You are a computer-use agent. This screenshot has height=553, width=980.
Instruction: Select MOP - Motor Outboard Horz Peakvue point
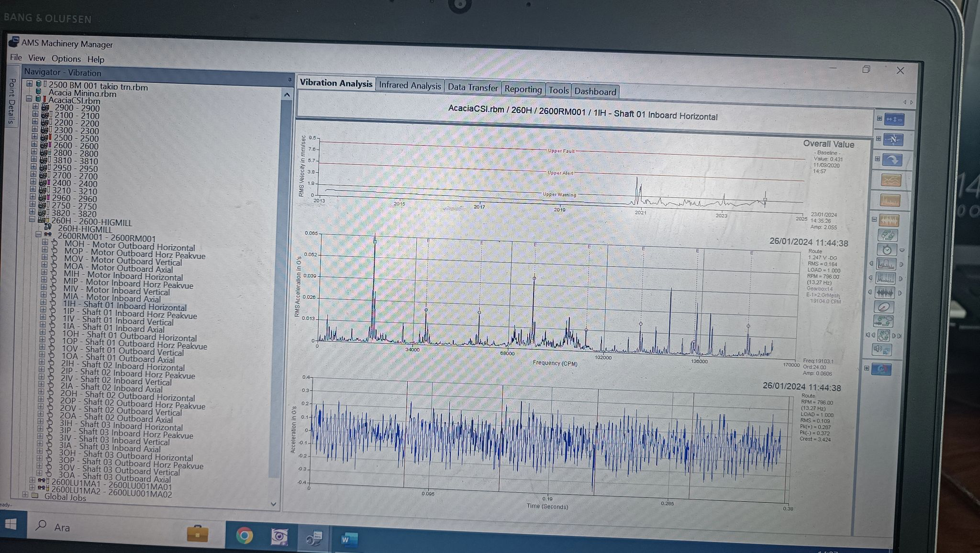coord(135,253)
